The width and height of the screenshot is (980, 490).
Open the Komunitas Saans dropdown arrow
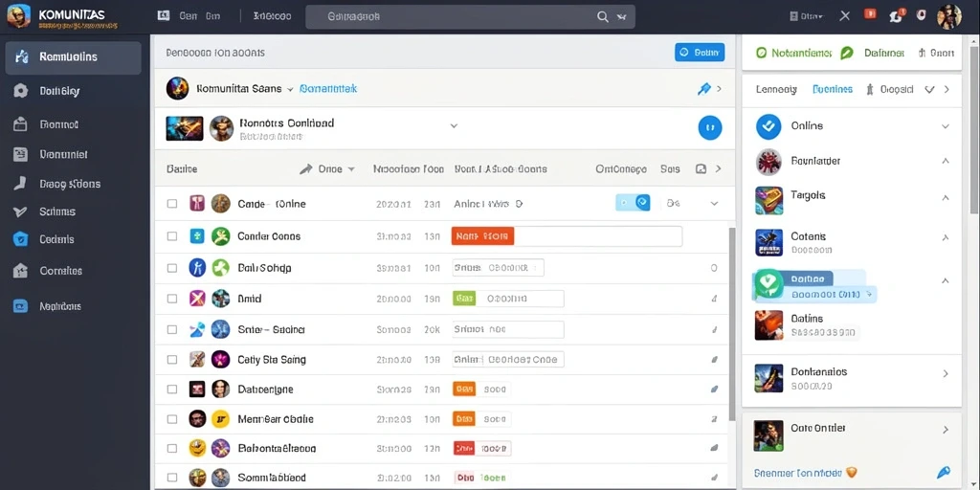290,89
